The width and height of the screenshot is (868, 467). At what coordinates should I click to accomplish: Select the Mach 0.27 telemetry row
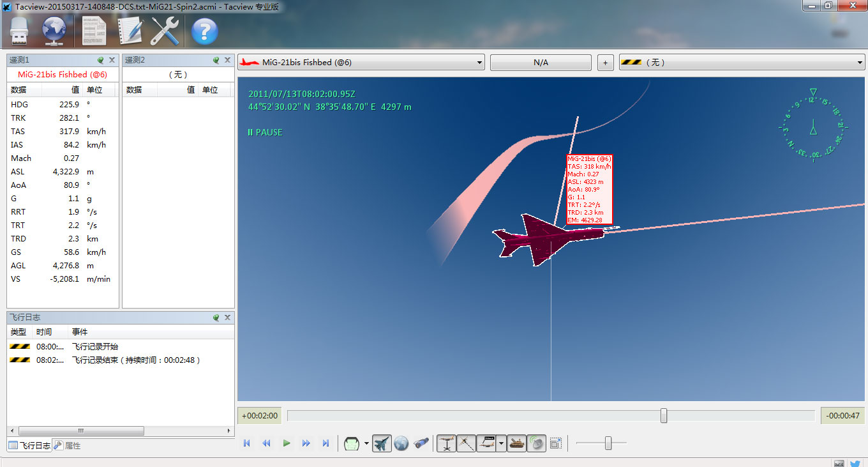click(x=63, y=158)
